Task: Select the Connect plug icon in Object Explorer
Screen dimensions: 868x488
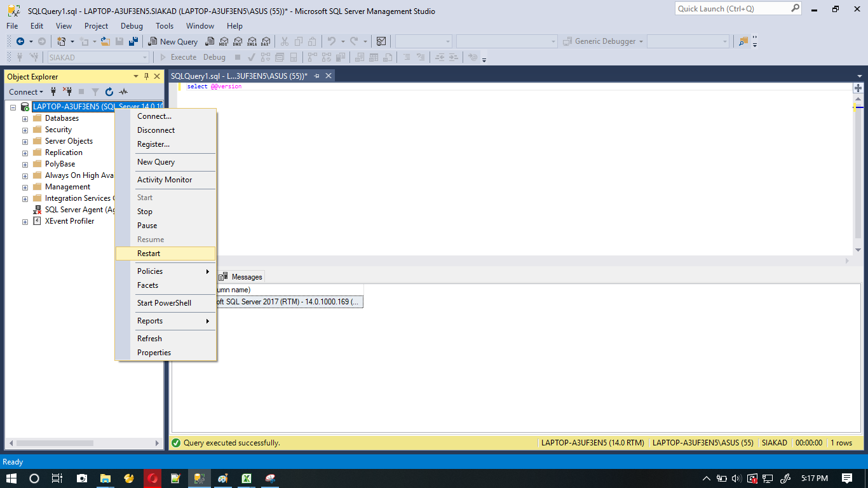Action: pos(53,91)
